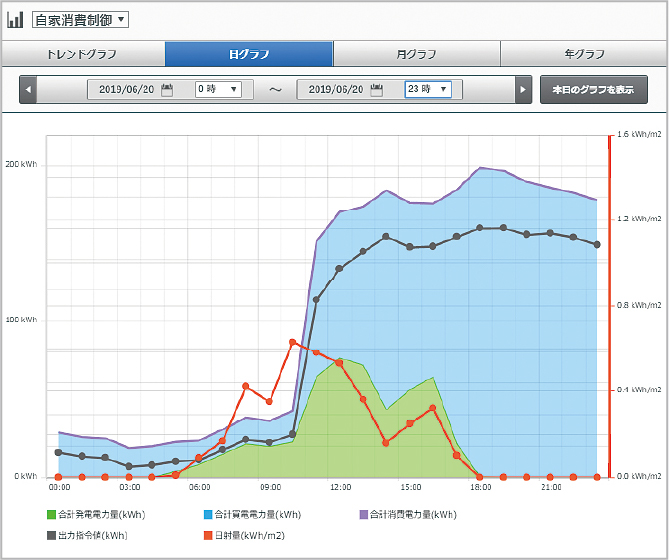Open the 23 時 end hour dropdown
Viewport: 669px width, 560px height.
[x=428, y=89]
